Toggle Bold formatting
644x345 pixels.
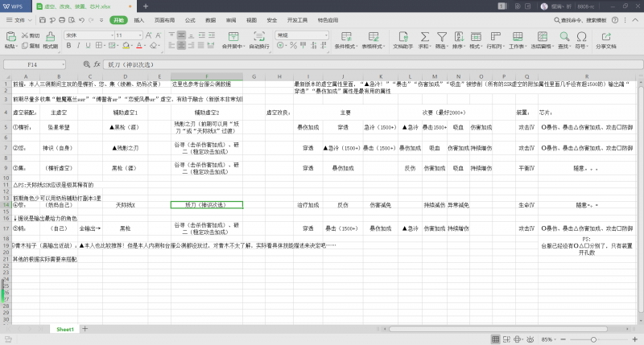68,47
